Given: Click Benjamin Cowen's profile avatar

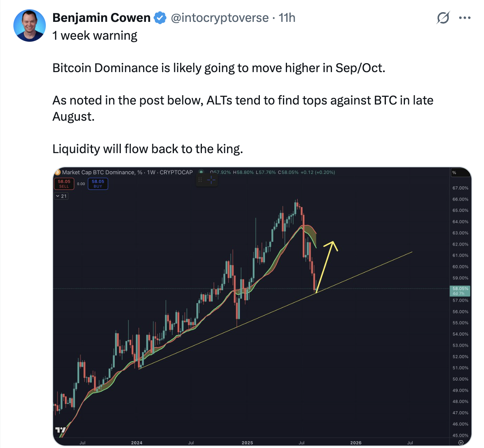Looking at the screenshot, I should [30, 26].
